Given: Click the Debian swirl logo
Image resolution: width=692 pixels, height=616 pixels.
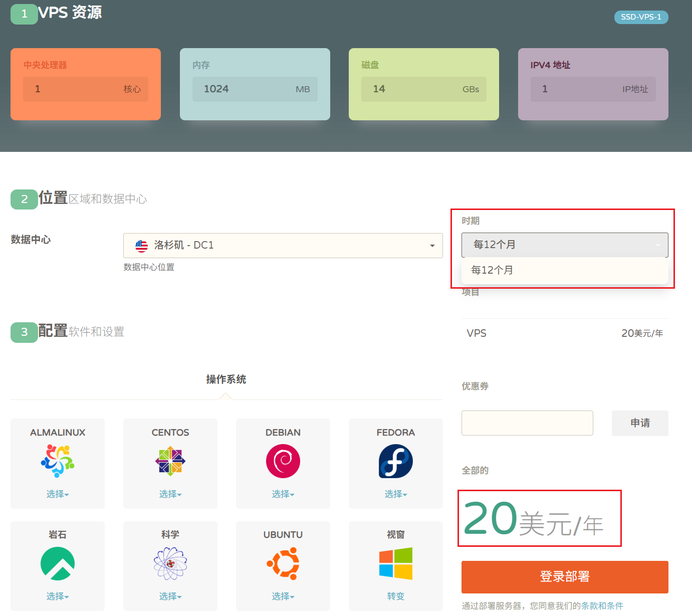Looking at the screenshot, I should tap(283, 461).
